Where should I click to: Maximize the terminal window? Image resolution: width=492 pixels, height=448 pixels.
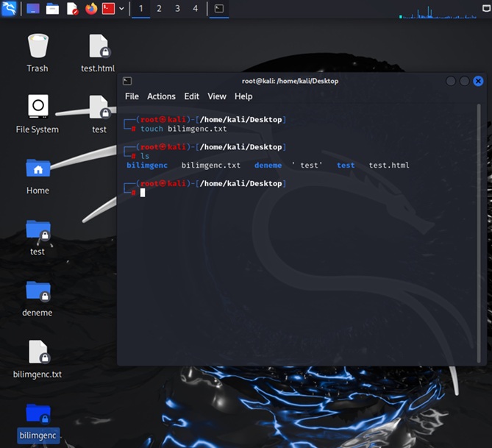464,82
